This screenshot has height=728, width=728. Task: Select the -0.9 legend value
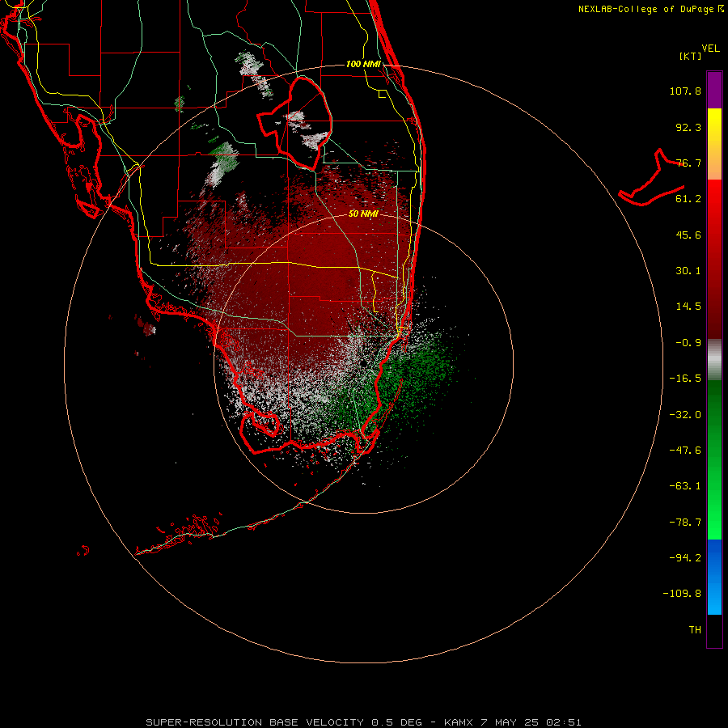tap(688, 343)
